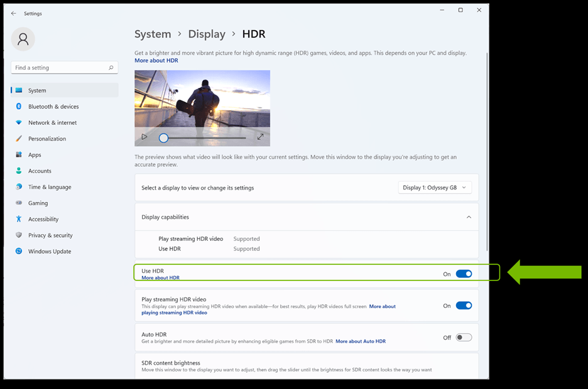Viewport: 588px width, 389px height.
Task: Click the back arrow in Settings header
Action: click(x=14, y=13)
